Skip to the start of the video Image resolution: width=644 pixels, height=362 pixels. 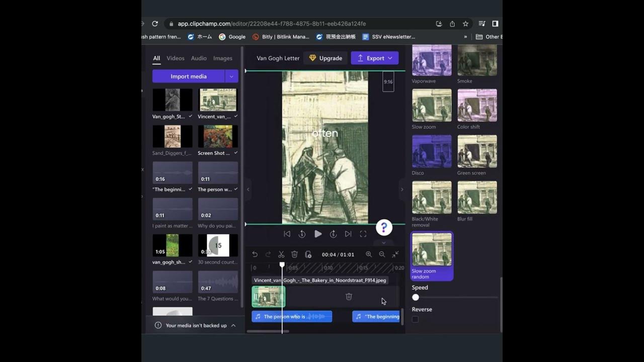click(287, 234)
